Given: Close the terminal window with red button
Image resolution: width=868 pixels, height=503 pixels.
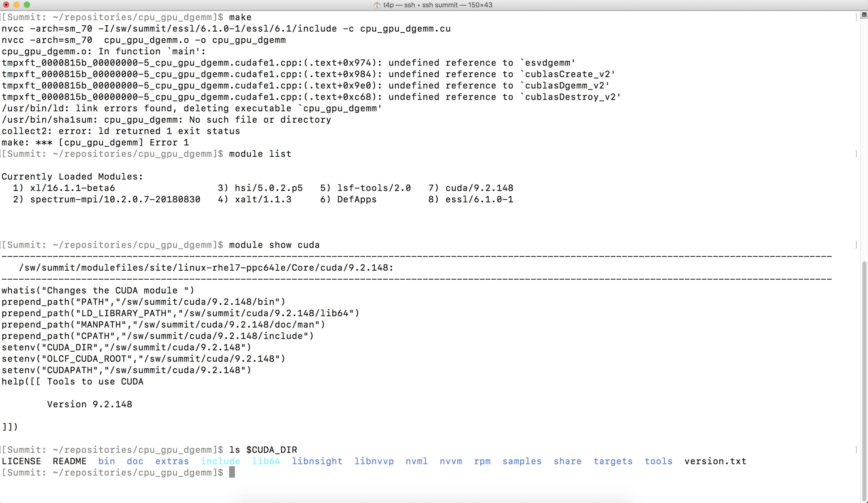Looking at the screenshot, I should [6, 5].
